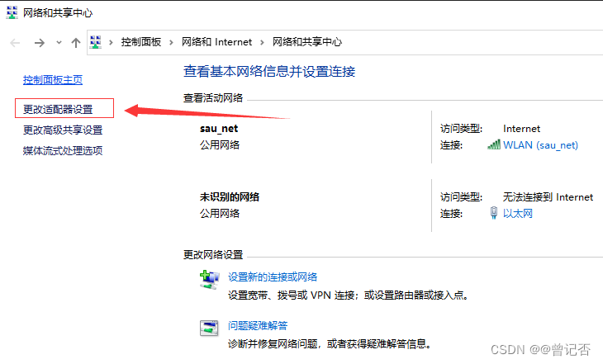The width and height of the screenshot is (603, 364).
Task: Open the 网络和 Internet breadcrumb
Action: click(217, 42)
